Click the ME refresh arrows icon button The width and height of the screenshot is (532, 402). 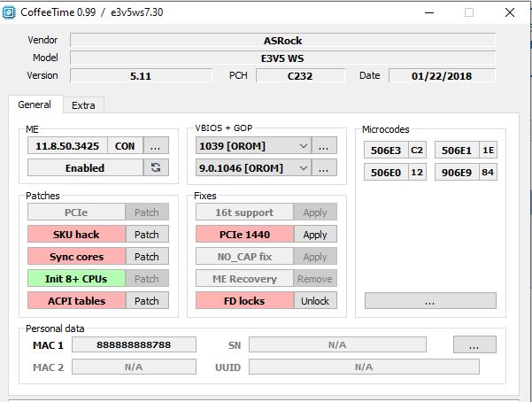(156, 167)
